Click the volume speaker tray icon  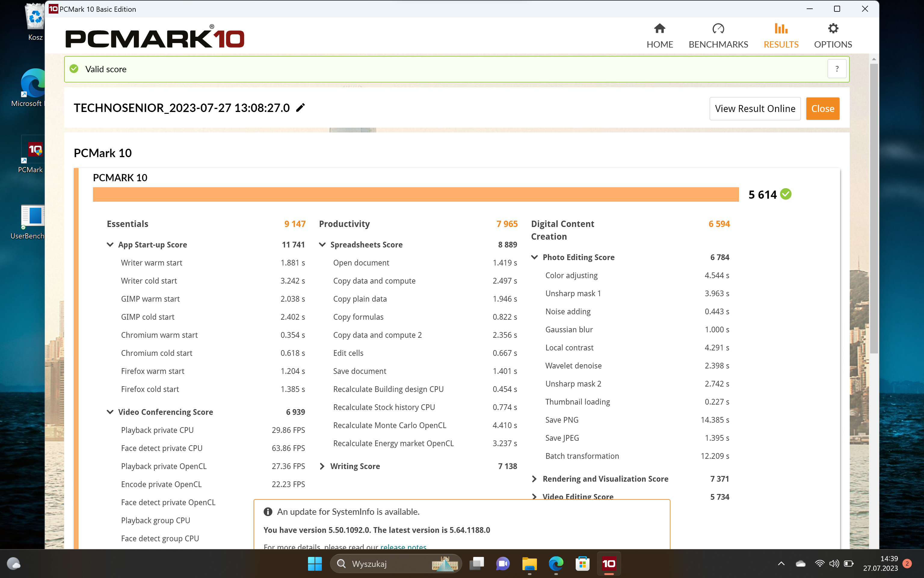tap(834, 564)
